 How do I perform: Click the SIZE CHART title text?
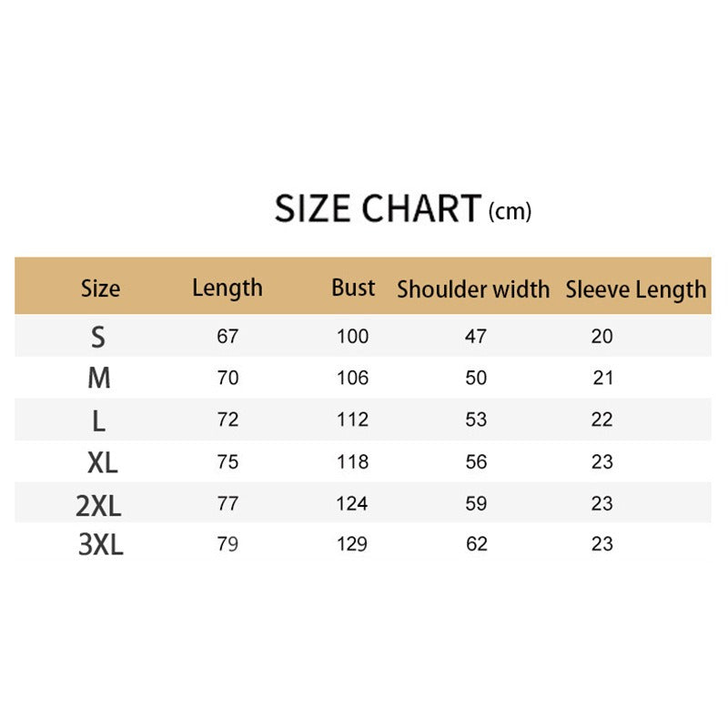pyautogui.click(x=377, y=208)
